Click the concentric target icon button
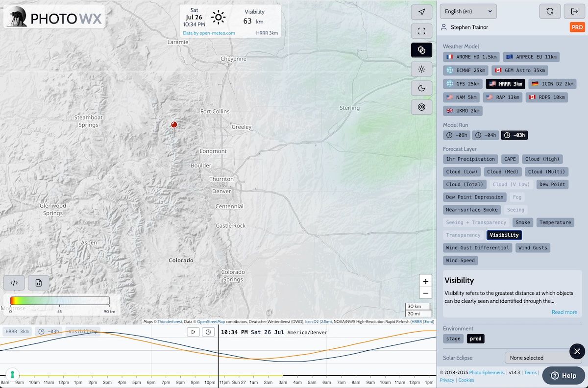Viewport: 588px width, 388px height. [421, 107]
